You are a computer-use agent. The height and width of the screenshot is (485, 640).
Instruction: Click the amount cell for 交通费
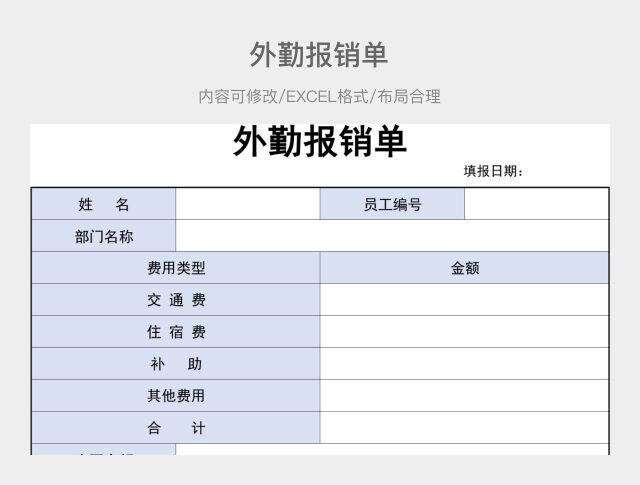coord(465,300)
